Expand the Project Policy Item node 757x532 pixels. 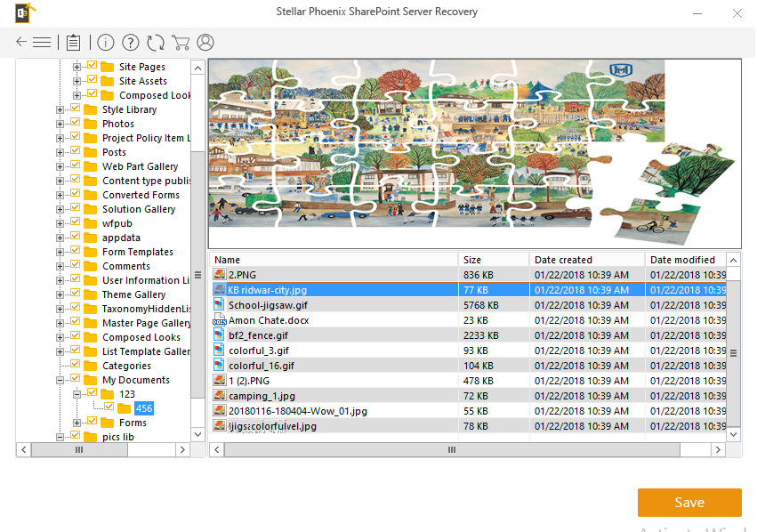click(60, 138)
